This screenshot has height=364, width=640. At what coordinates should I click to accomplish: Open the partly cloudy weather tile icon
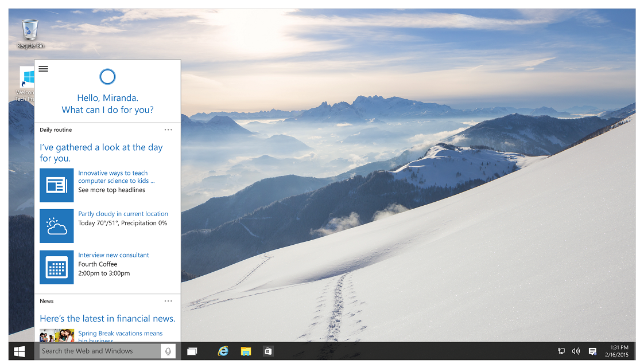(56, 226)
